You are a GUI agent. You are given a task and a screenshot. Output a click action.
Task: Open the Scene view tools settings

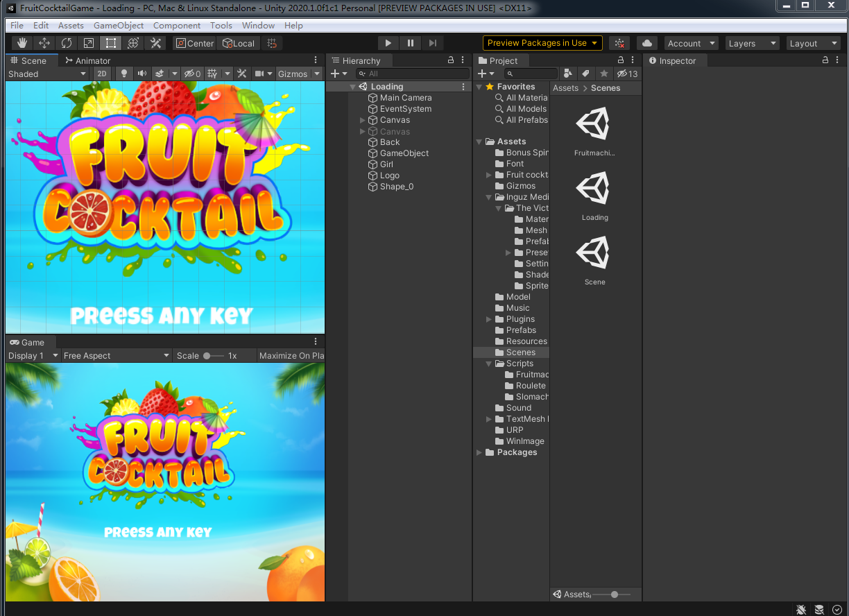pos(242,74)
